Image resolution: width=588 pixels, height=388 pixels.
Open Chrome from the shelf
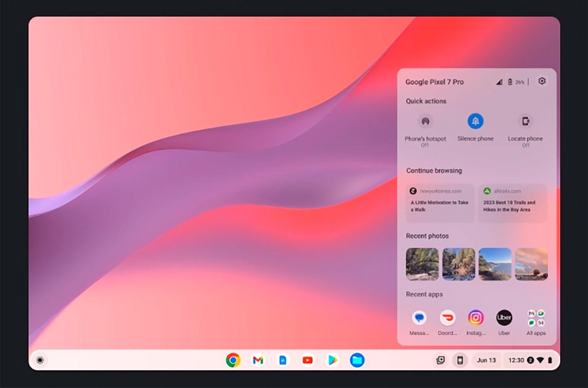[x=233, y=360]
